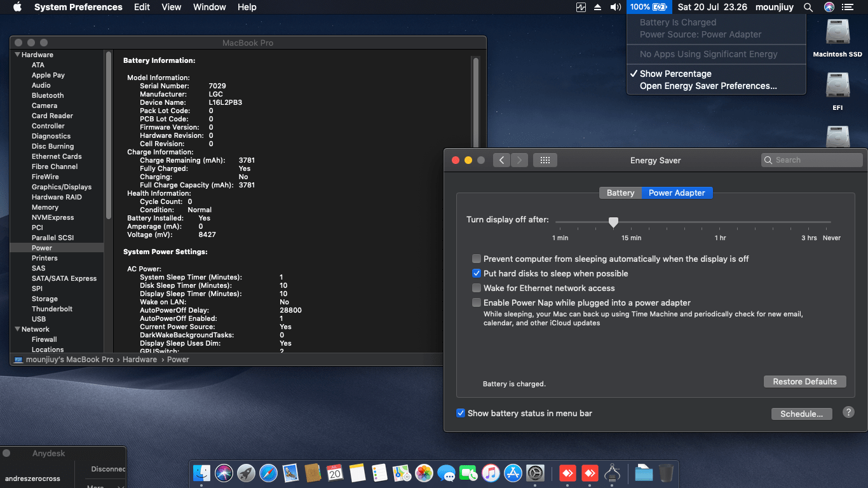Click Hardware in the path bar
The width and height of the screenshot is (868, 488).
pos(140,360)
